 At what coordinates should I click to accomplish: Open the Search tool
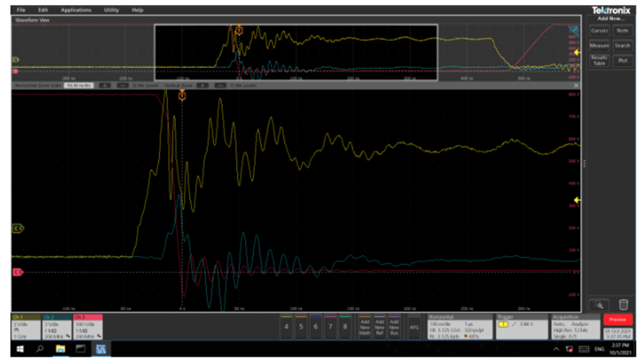[622, 45]
